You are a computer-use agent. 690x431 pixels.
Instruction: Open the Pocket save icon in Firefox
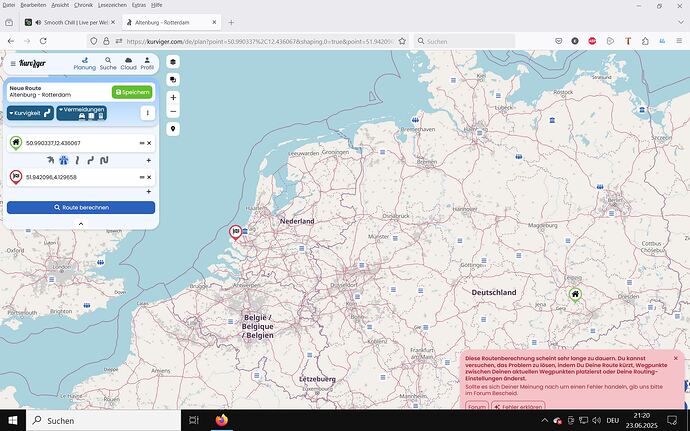coord(558,41)
